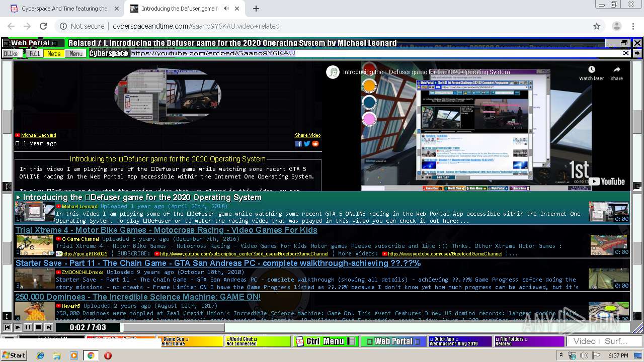Viewport: 644px width, 362px height.
Task: Skip to next video in player bar
Action: [x=48, y=327]
